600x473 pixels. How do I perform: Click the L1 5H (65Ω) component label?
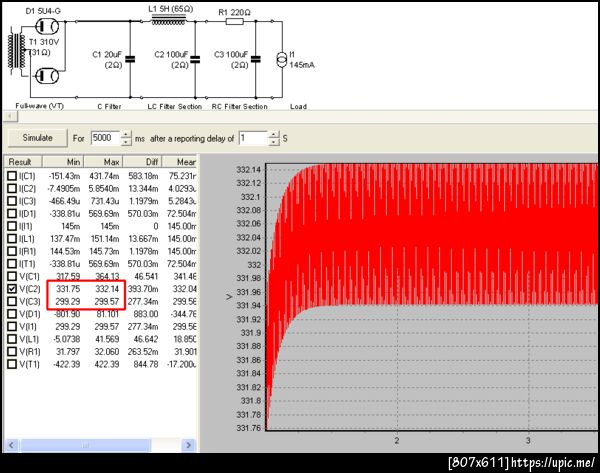click(171, 9)
